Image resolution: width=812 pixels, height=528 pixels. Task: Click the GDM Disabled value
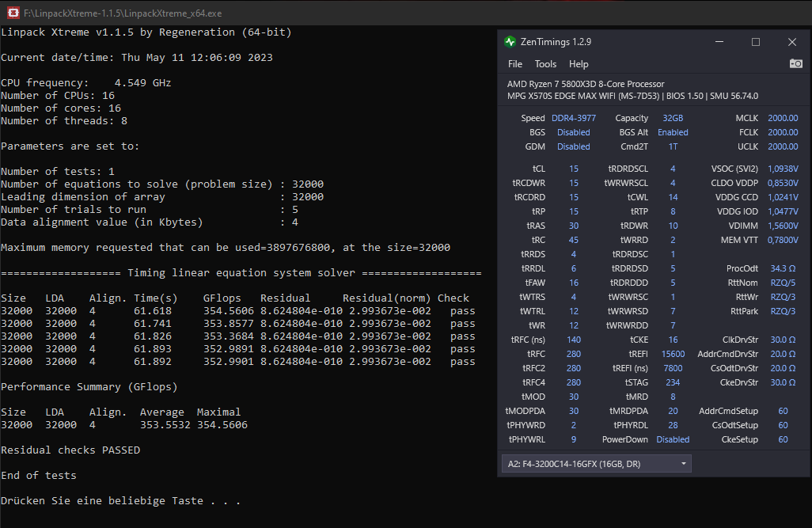[573, 146]
